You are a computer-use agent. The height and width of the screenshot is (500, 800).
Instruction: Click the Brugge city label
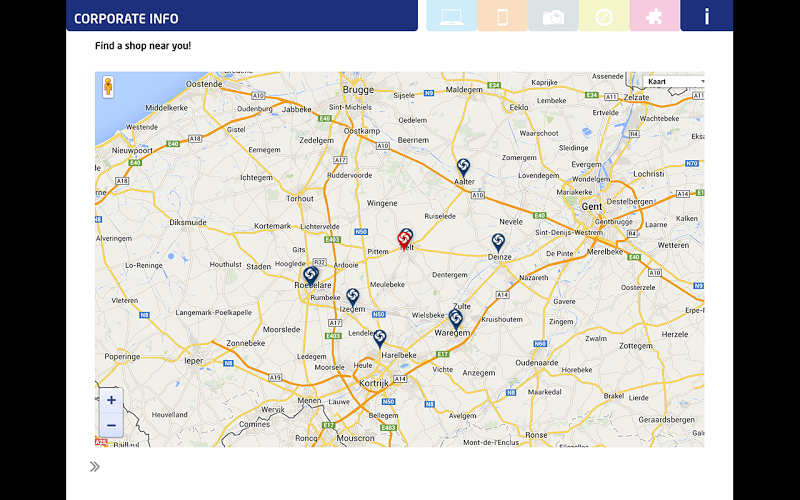tap(358, 90)
